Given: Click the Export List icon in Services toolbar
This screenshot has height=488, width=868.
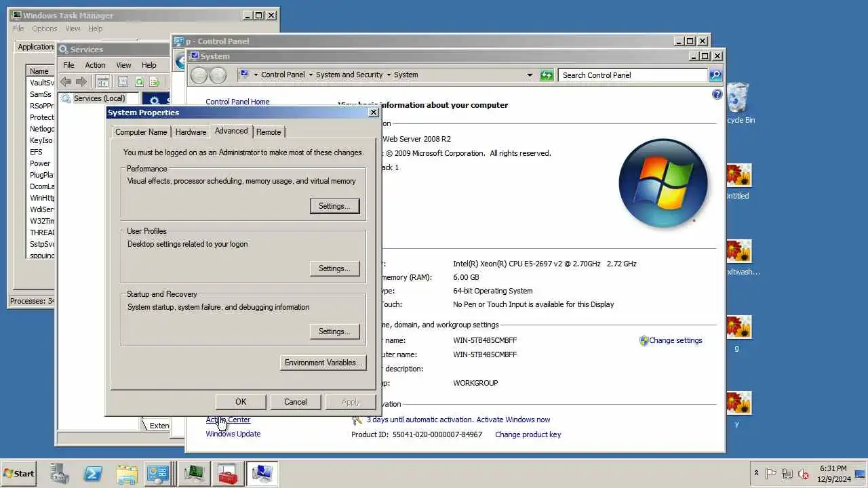Looking at the screenshot, I should pyautogui.click(x=155, y=82).
